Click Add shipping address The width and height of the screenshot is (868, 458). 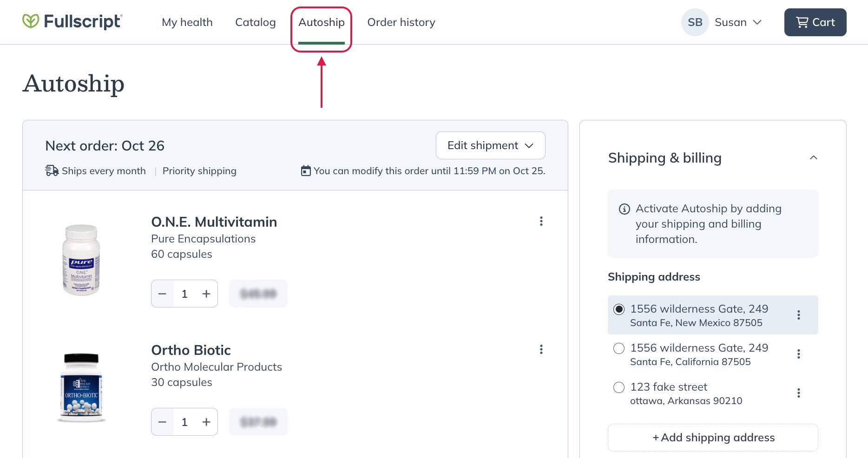(713, 438)
